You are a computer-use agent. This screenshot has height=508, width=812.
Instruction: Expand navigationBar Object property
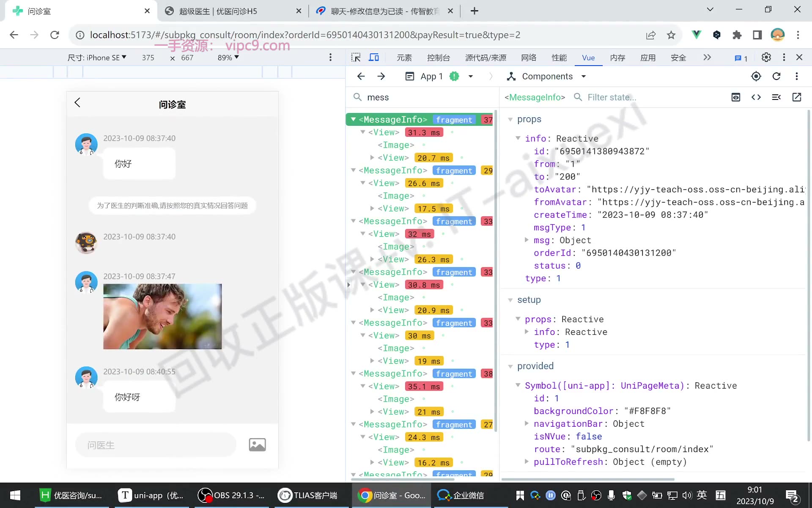click(527, 423)
